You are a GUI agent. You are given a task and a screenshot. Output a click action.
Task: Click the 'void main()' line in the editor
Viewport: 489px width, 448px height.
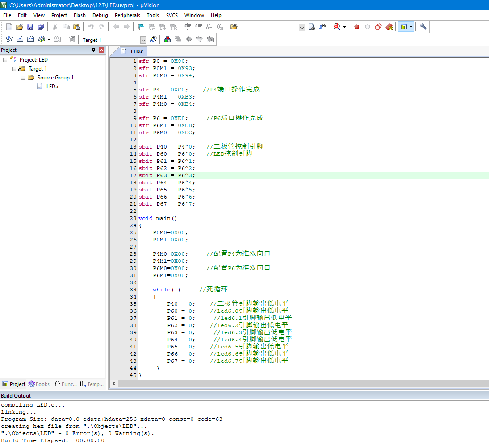point(158,218)
